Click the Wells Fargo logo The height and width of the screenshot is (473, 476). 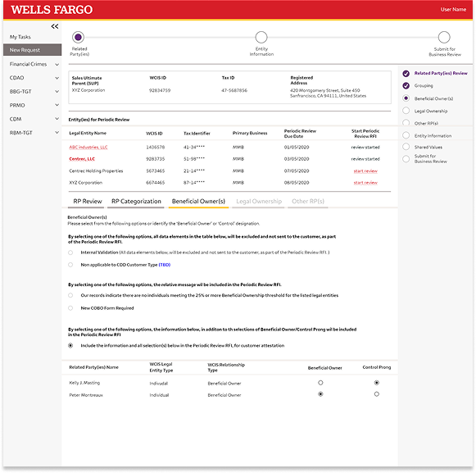[52, 10]
